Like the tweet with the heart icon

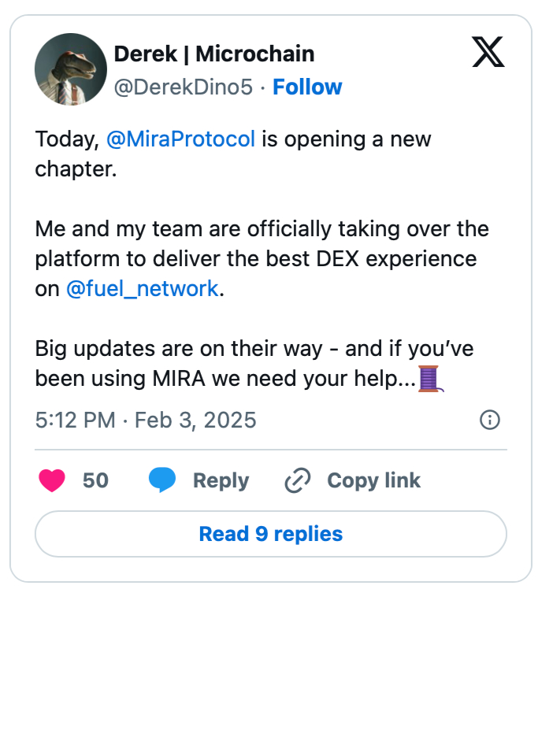click(x=52, y=480)
